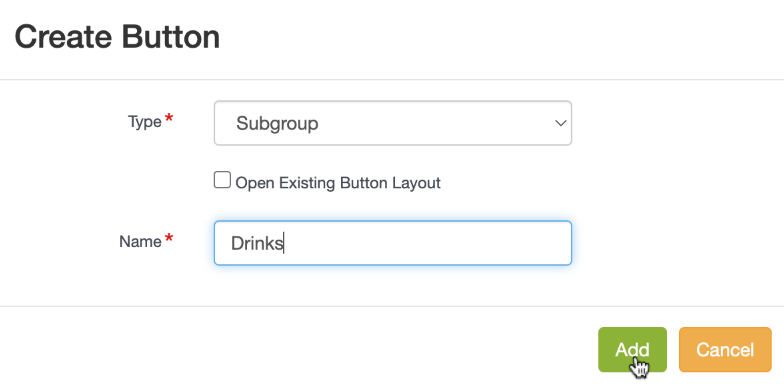Click the word Drinks in Name field

point(257,244)
